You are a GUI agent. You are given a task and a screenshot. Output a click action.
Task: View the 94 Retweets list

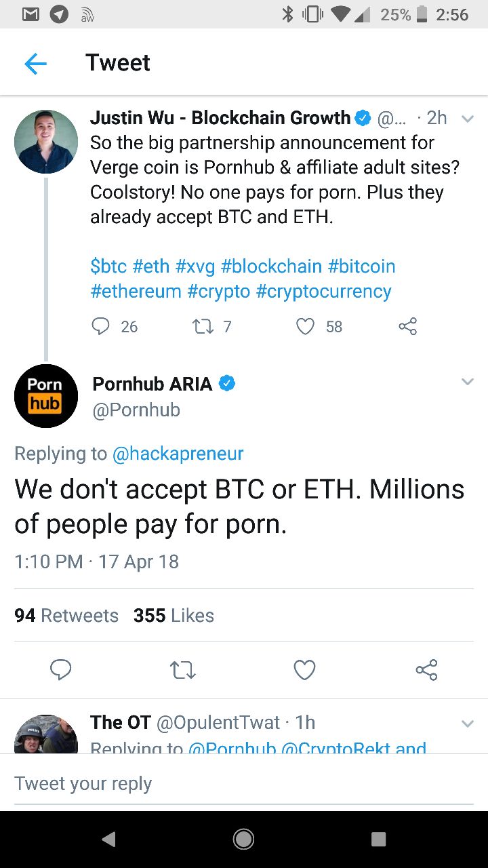pyautogui.click(x=66, y=615)
